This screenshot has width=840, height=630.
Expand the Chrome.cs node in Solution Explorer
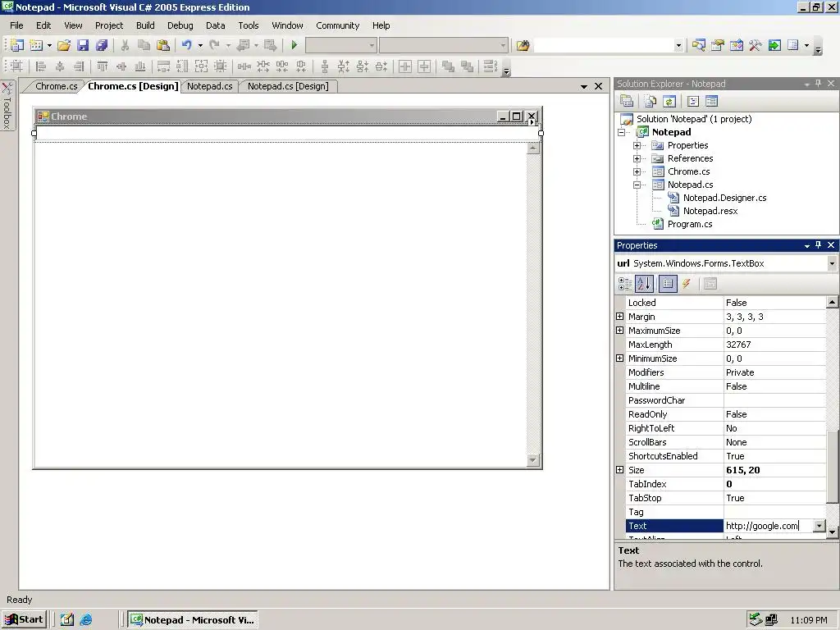point(637,171)
